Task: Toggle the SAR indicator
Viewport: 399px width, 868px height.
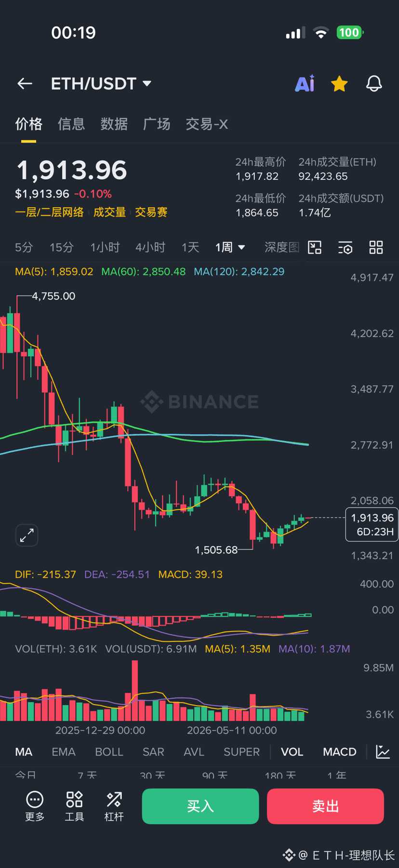Action: [x=153, y=752]
